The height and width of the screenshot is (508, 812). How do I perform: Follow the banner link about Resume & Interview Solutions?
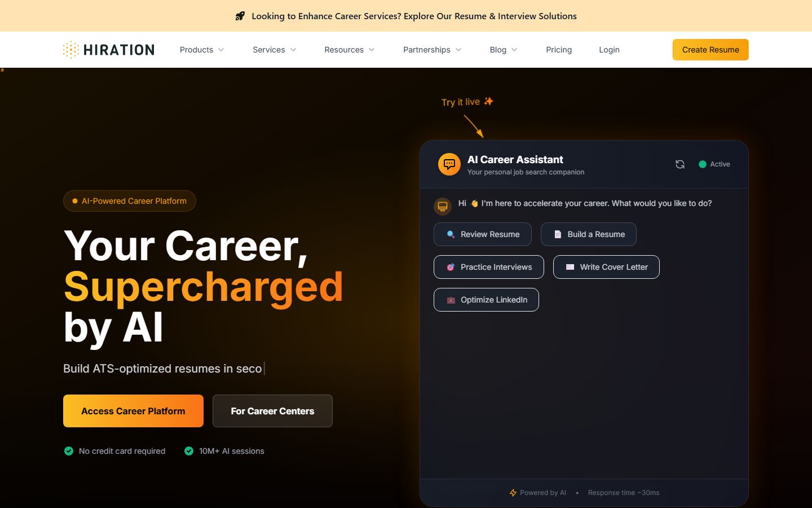click(x=414, y=16)
